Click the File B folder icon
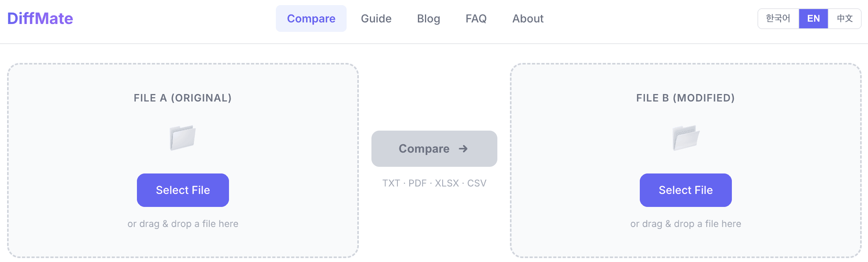 tap(685, 138)
